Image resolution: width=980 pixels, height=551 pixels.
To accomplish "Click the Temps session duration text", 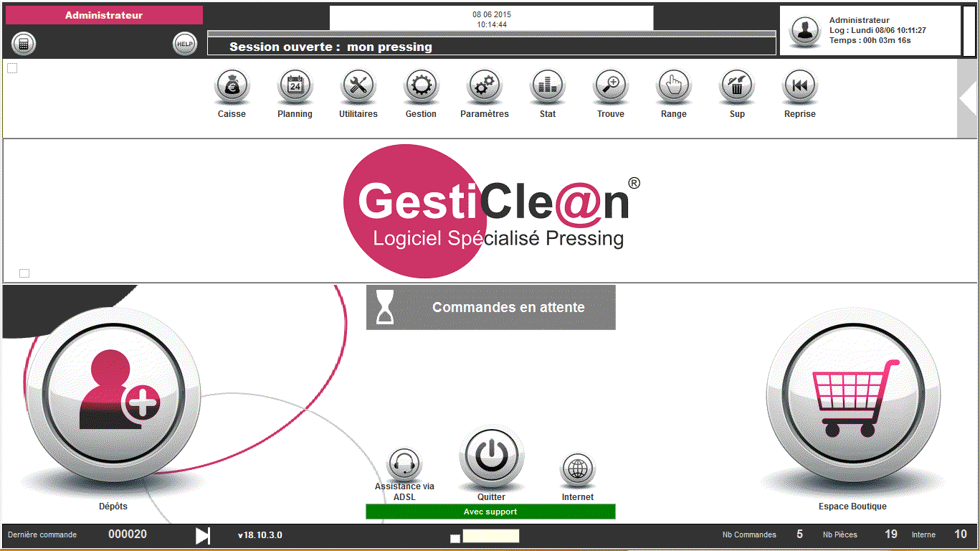I will coord(870,40).
